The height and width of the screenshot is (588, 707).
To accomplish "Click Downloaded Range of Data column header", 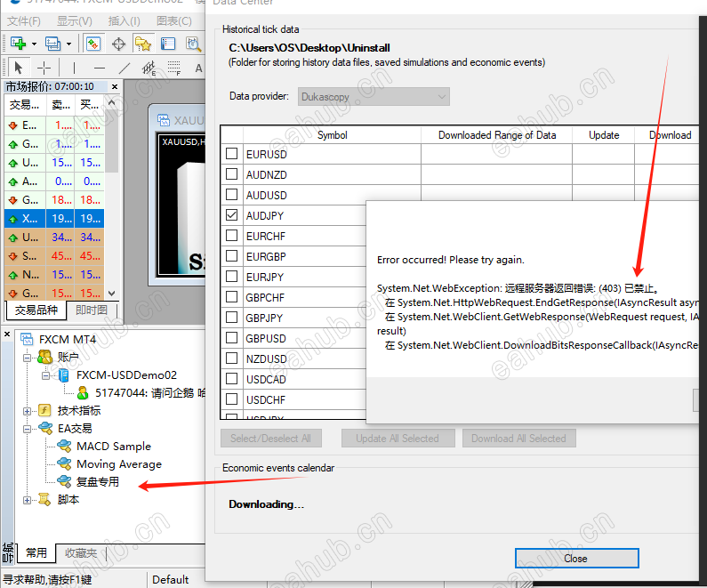I will 497,135.
